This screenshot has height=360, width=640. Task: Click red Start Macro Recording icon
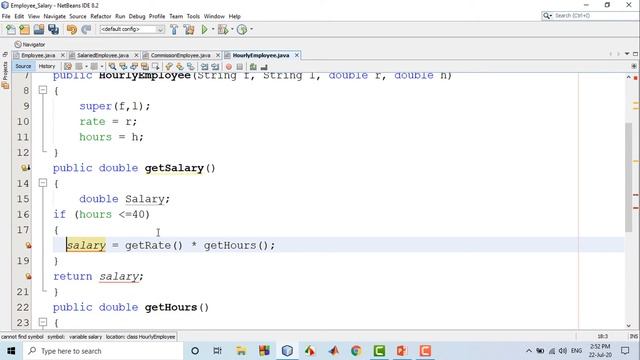coord(229,67)
